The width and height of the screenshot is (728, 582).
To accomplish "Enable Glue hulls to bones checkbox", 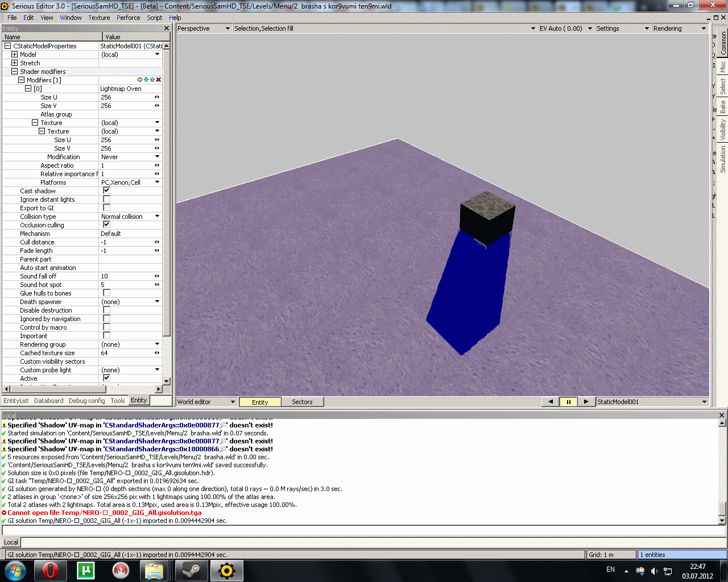I will (x=106, y=293).
